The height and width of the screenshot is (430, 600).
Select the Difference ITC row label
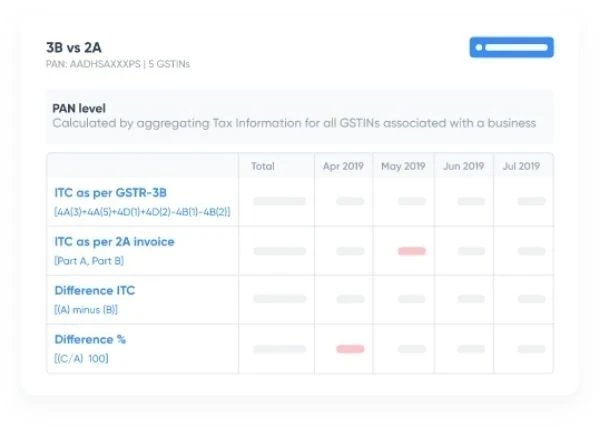coord(95,290)
